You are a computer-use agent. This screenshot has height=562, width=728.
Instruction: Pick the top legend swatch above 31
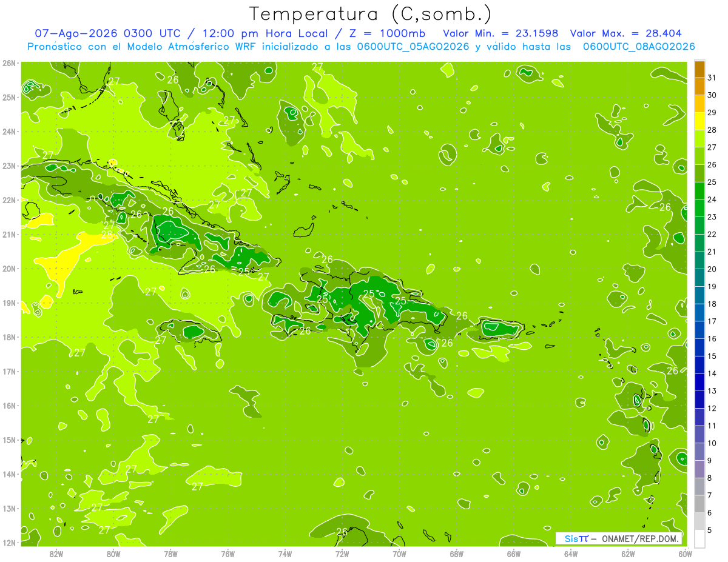click(x=699, y=70)
